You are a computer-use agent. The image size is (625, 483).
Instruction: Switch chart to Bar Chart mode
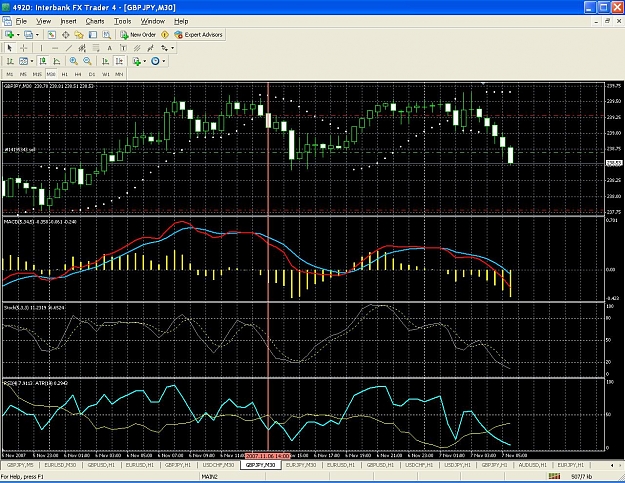click(x=10, y=61)
